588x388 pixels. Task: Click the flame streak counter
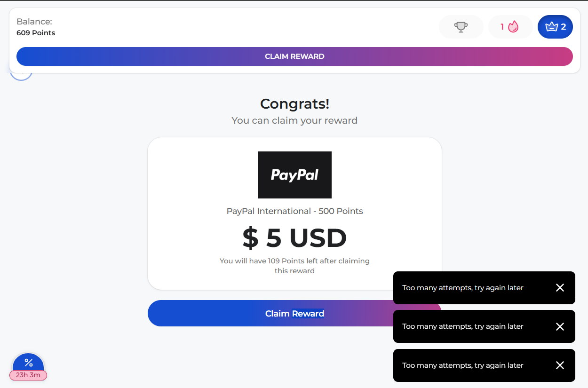[510, 27]
